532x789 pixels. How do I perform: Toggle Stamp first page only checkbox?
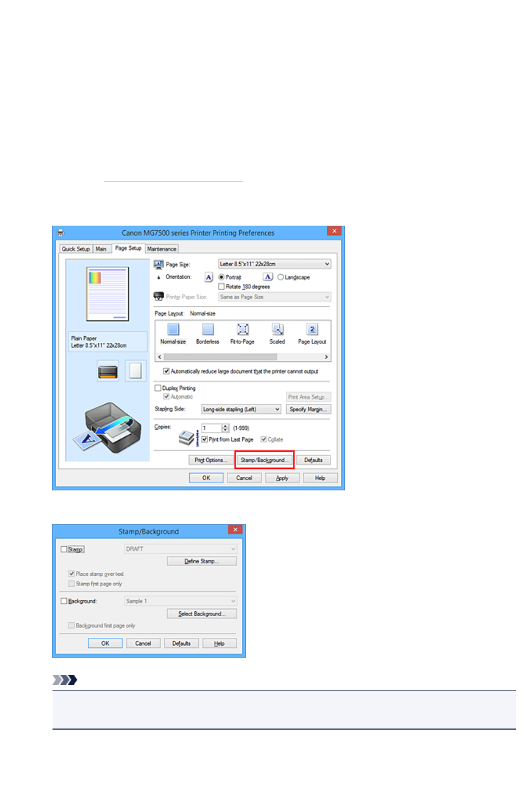[71, 584]
